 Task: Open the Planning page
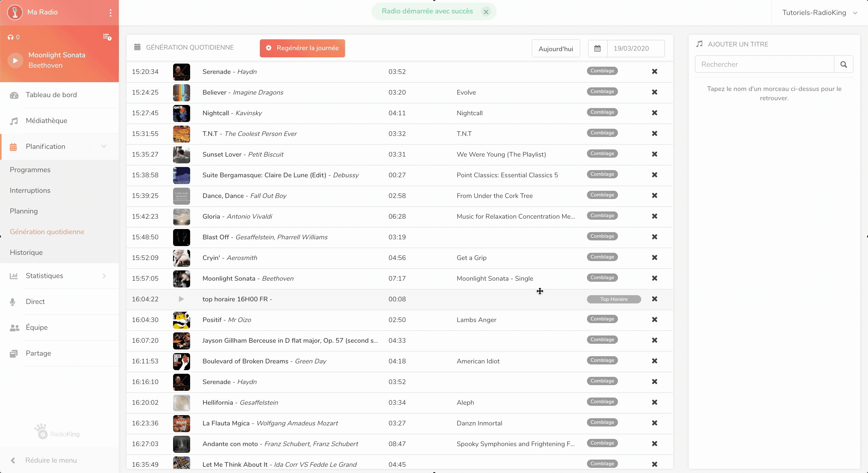tap(24, 211)
